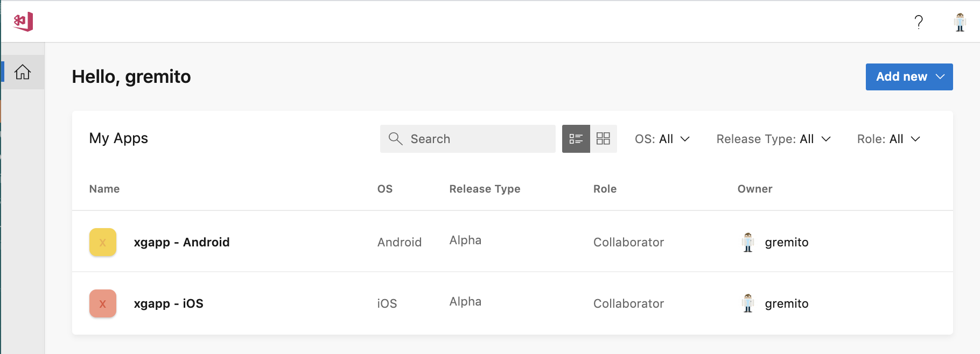
Task: Open the xgapp - Android app
Action: [181, 242]
